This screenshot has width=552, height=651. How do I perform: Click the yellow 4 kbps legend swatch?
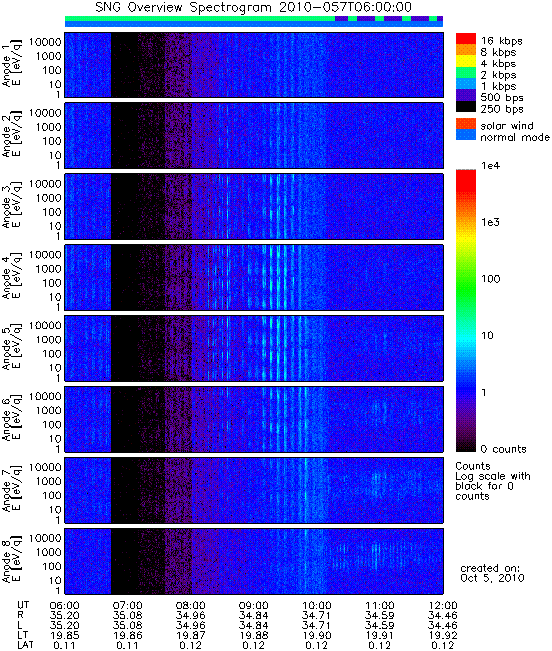466,61
